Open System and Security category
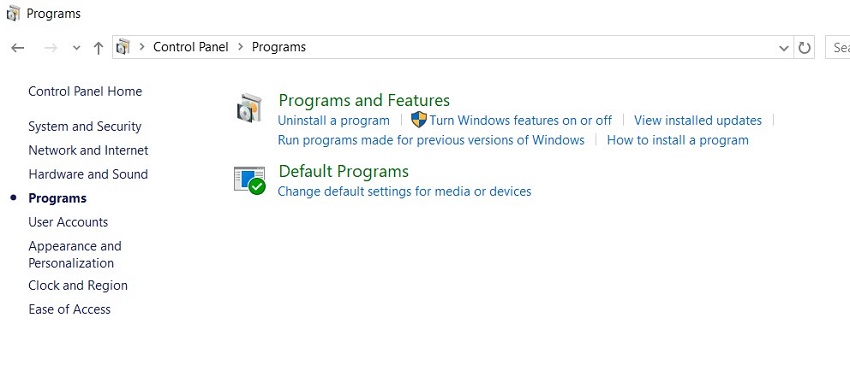This screenshot has height=365, width=850. 85,126
